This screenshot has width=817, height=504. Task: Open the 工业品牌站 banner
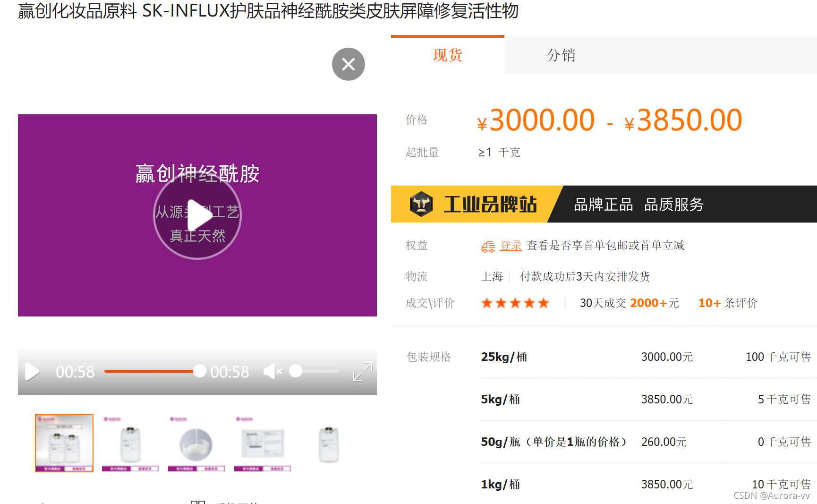pyautogui.click(x=604, y=204)
